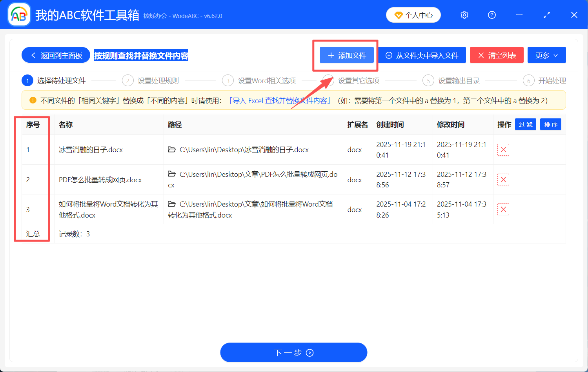Open the personal center (个人中心)
The width and height of the screenshot is (588, 372).
413,15
